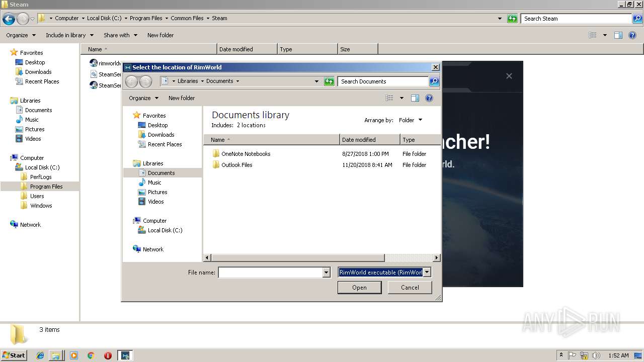The height and width of the screenshot is (362, 644).
Task: Select Recent Places in dialog sidebar
Action: coord(165,144)
